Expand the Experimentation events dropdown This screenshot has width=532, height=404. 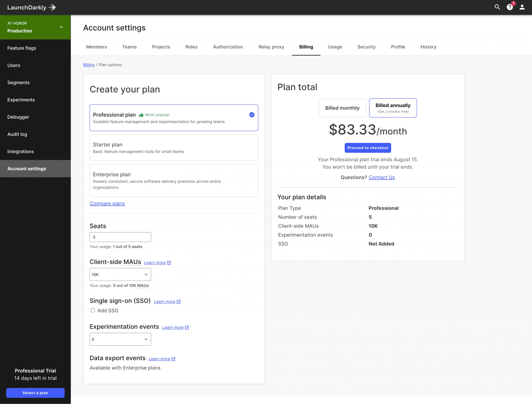[120, 339]
